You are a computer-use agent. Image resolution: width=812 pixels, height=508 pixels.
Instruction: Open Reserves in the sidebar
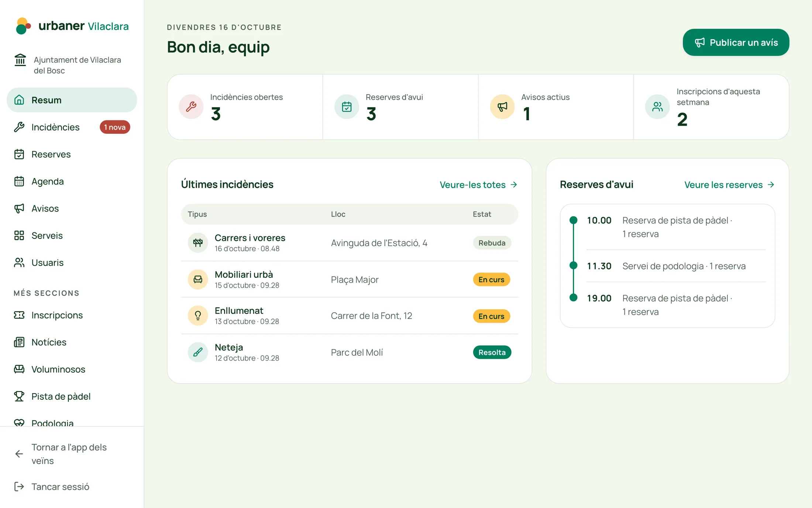tap(72, 154)
